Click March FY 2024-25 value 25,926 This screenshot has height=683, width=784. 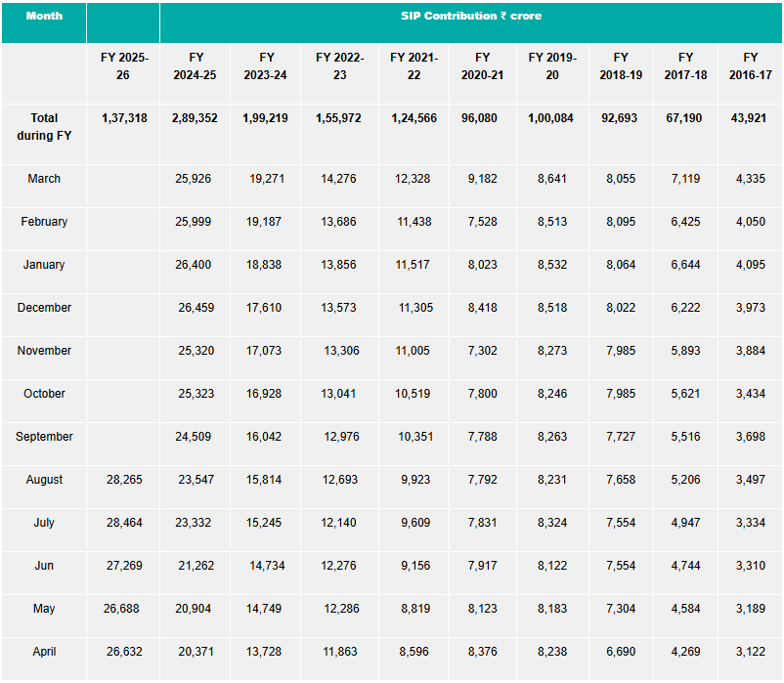(x=195, y=179)
